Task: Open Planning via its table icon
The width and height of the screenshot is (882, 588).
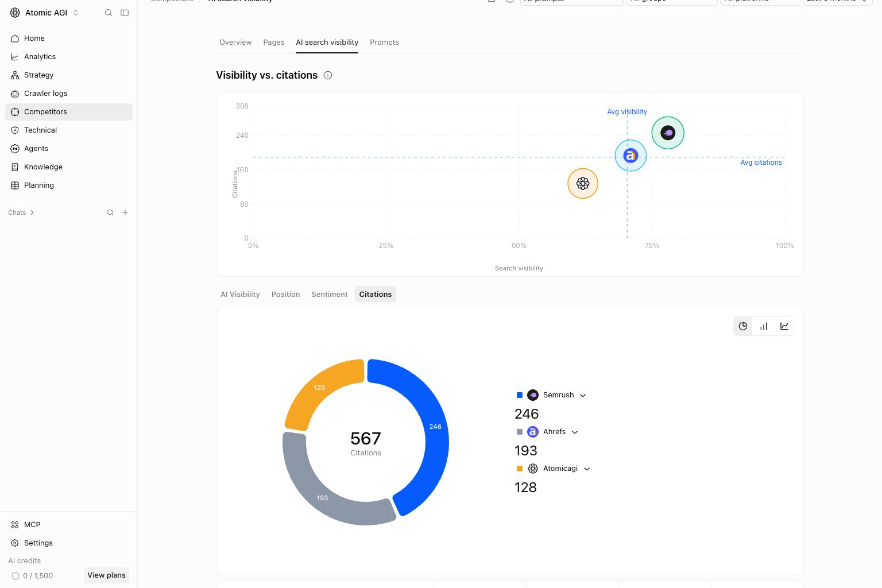Action: tap(15, 185)
